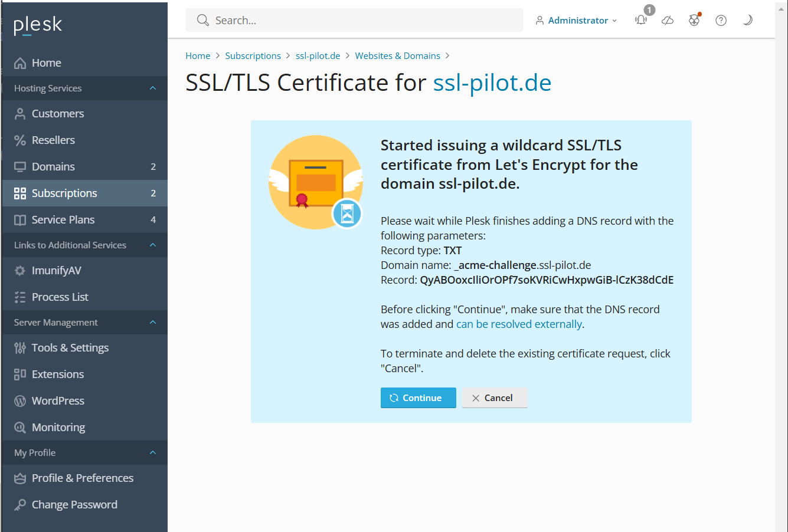Click the Tools & Settings sliders icon

click(x=20, y=348)
